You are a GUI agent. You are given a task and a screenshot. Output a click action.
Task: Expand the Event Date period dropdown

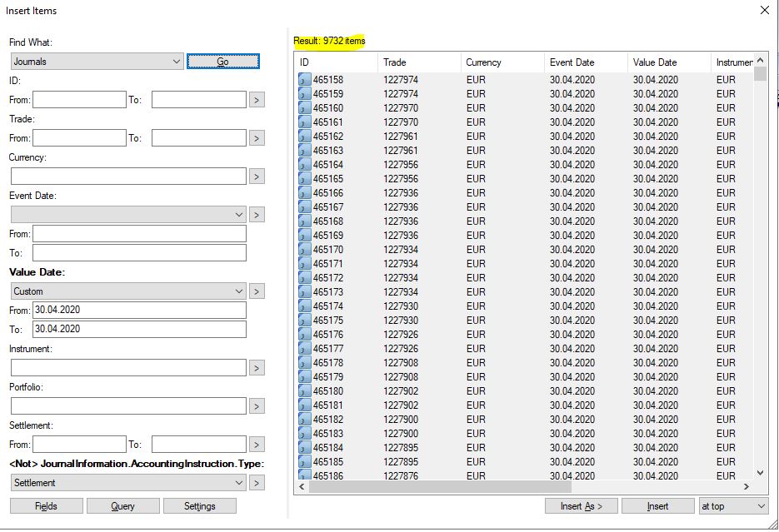[128, 215]
